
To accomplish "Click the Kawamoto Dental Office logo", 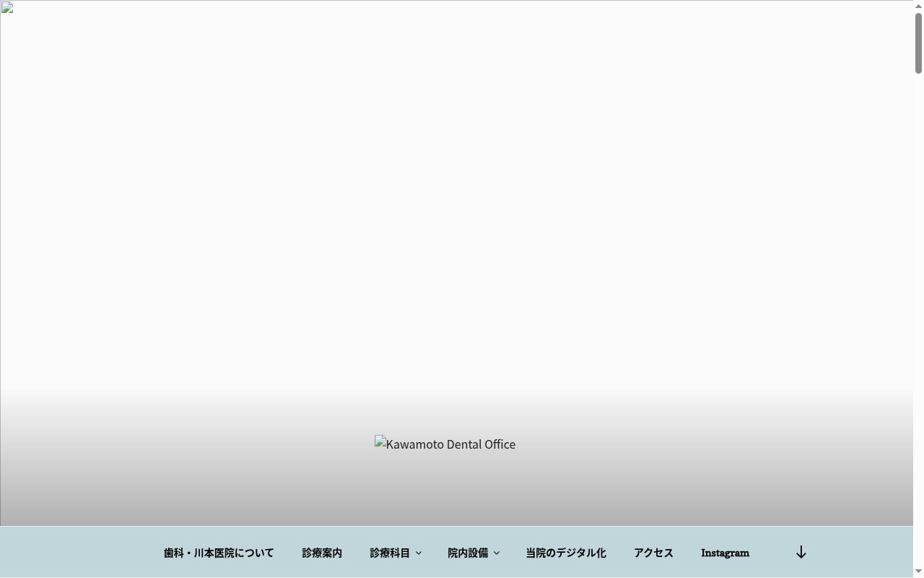I will 445,444.
